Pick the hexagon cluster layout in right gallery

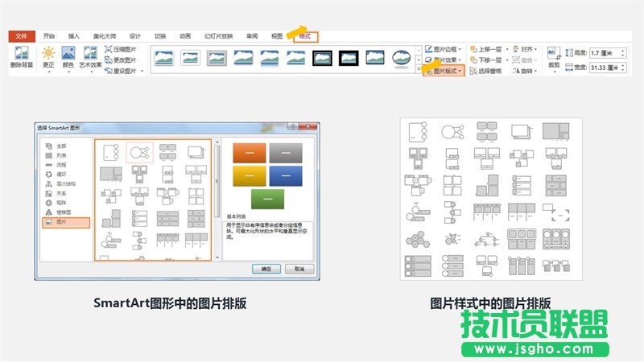[418, 239]
